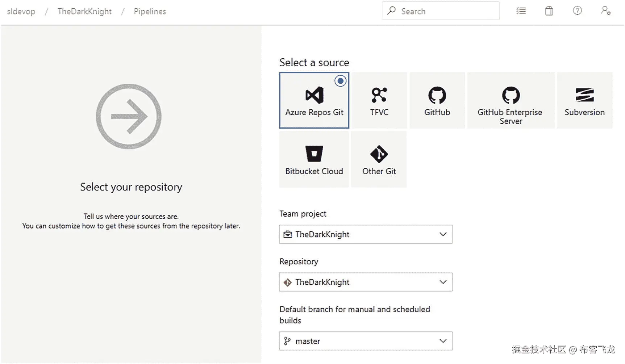Open user settings icon
This screenshot has height=364, width=625.
click(x=605, y=11)
